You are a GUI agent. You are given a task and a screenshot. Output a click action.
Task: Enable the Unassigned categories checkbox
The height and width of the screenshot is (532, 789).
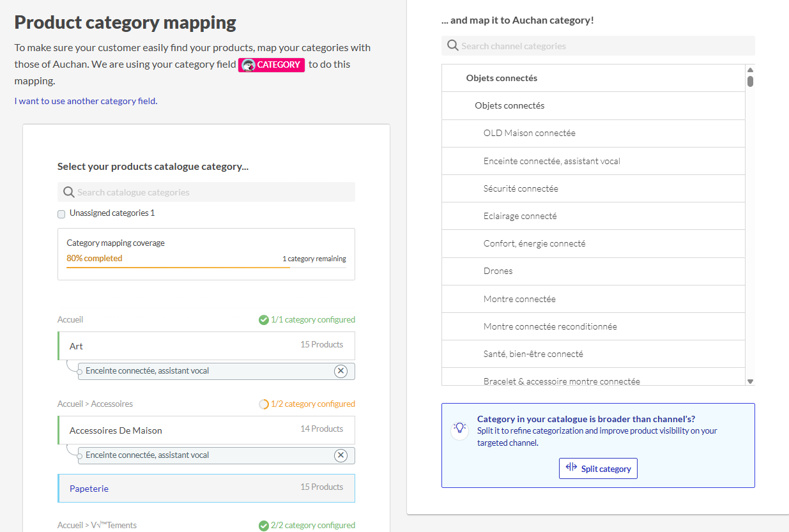(61, 214)
